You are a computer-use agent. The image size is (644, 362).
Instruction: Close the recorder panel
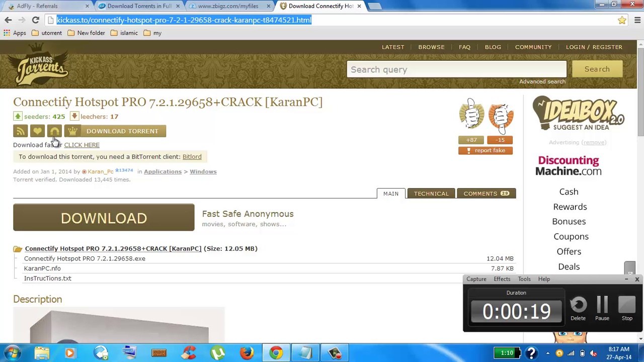tap(637, 279)
